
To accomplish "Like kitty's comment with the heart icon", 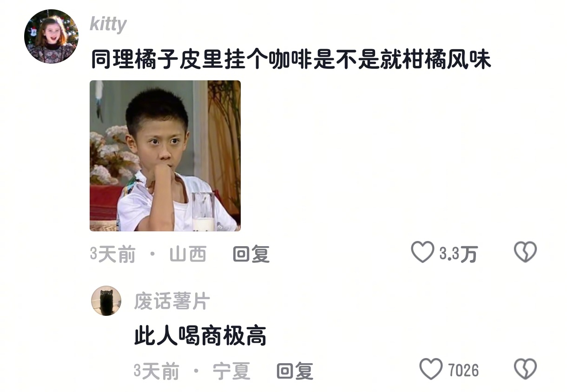I will tap(422, 253).
